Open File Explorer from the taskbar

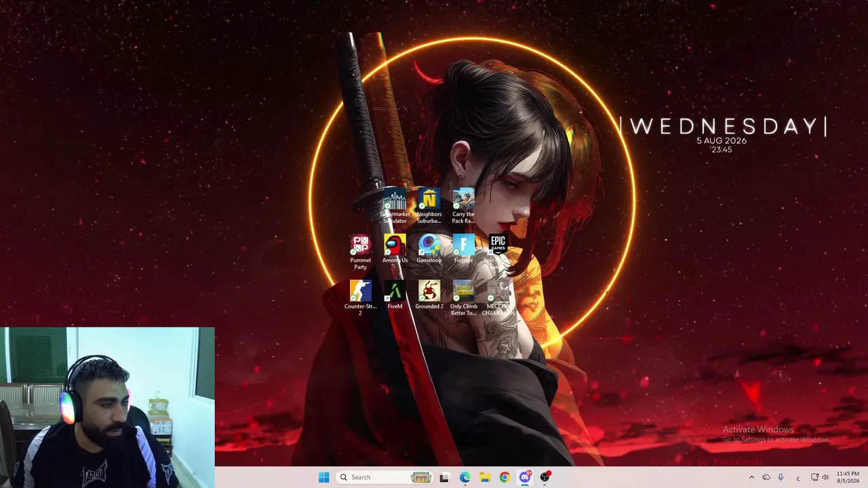click(485, 477)
